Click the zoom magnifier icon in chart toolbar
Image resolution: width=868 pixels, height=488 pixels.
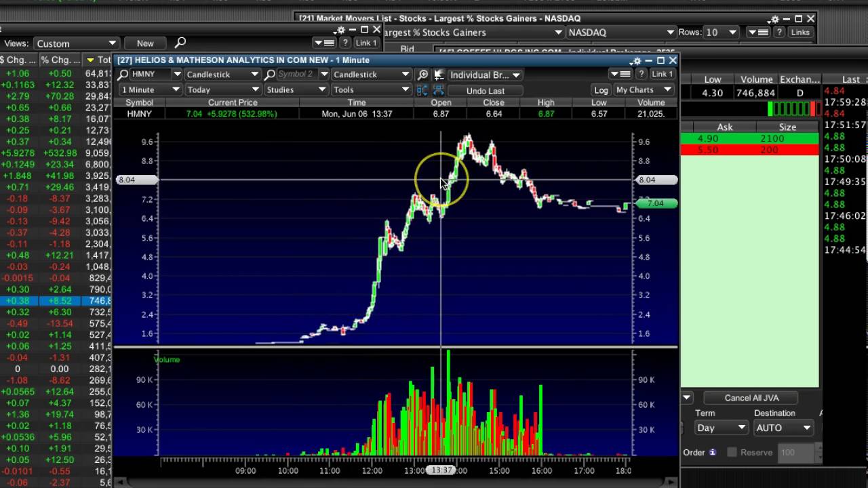point(422,75)
